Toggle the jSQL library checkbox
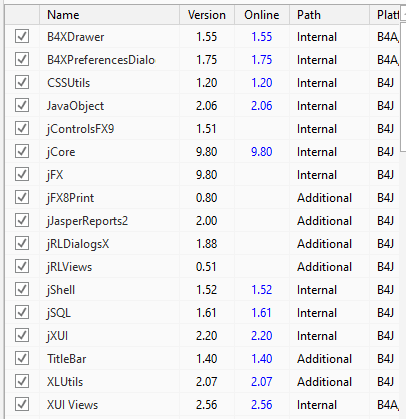The height and width of the screenshot is (419, 406). click(x=22, y=312)
